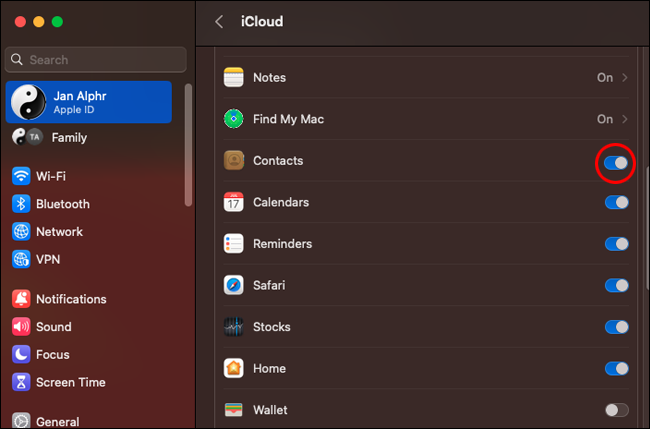The image size is (650, 429).
Task: Click the Screen Time hourglass icon
Action: [21, 382]
